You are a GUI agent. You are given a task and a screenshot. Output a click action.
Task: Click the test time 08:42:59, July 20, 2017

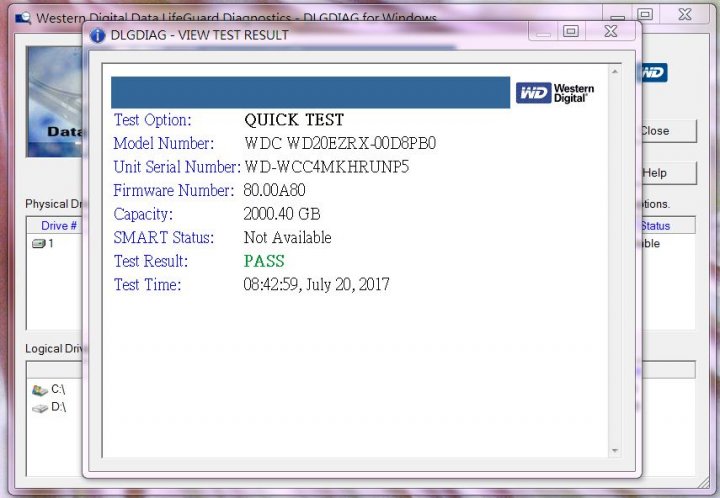pos(316,285)
